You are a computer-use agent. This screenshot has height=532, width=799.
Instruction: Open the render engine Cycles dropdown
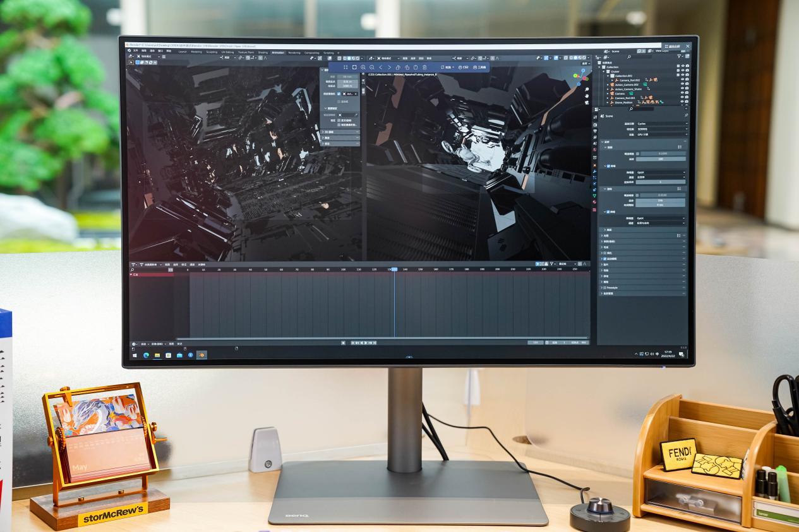[x=662, y=124]
